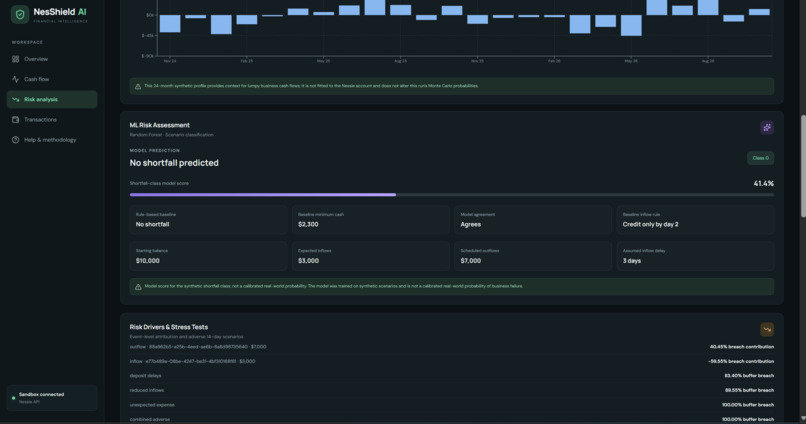The width and height of the screenshot is (806, 424).
Task: Click the outflow $7,000 driver row
Action: [x=452, y=347]
